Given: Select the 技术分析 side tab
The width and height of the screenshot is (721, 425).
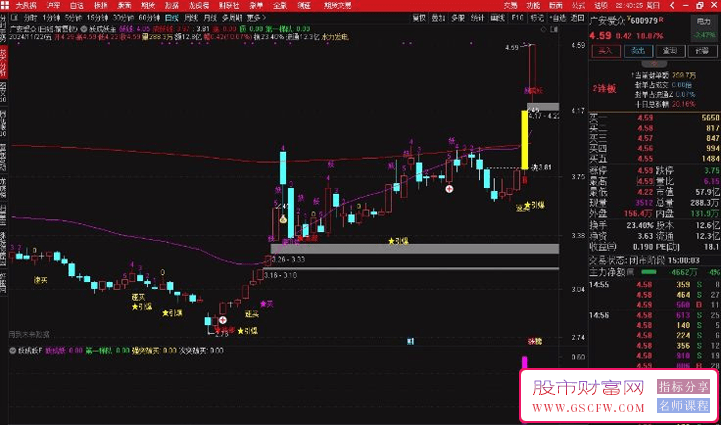Looking at the screenshot, I should (x=4, y=61).
